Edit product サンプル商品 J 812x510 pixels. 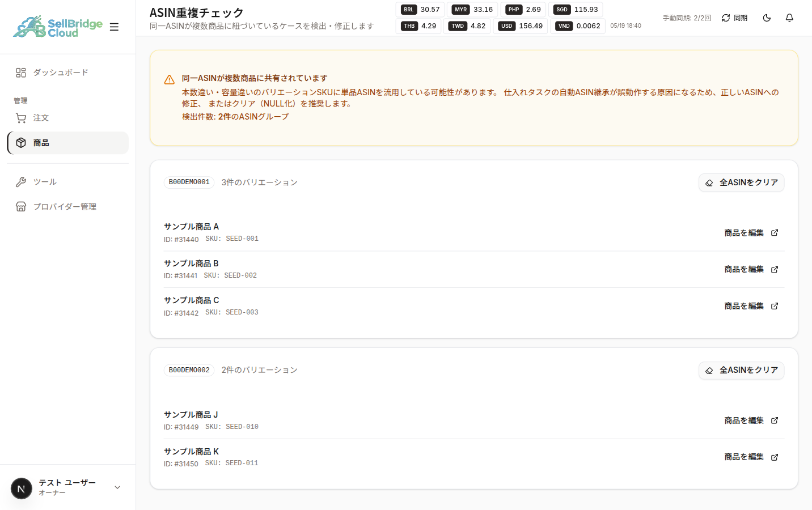click(x=751, y=420)
